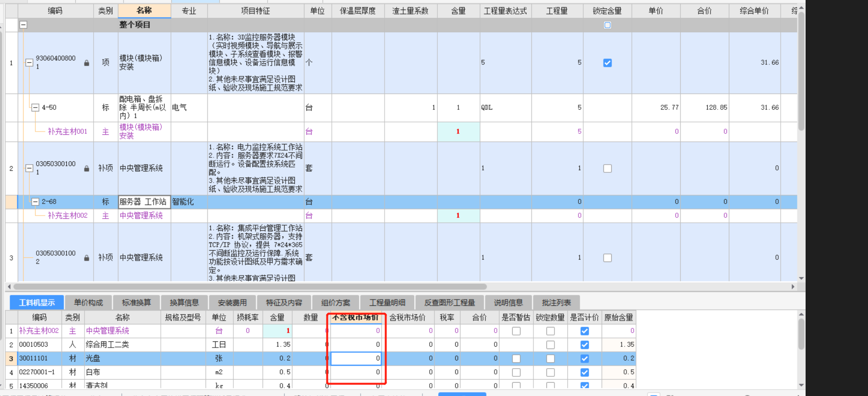Open the 工料机显示 tab
This screenshot has height=396, width=868.
pos(37,302)
